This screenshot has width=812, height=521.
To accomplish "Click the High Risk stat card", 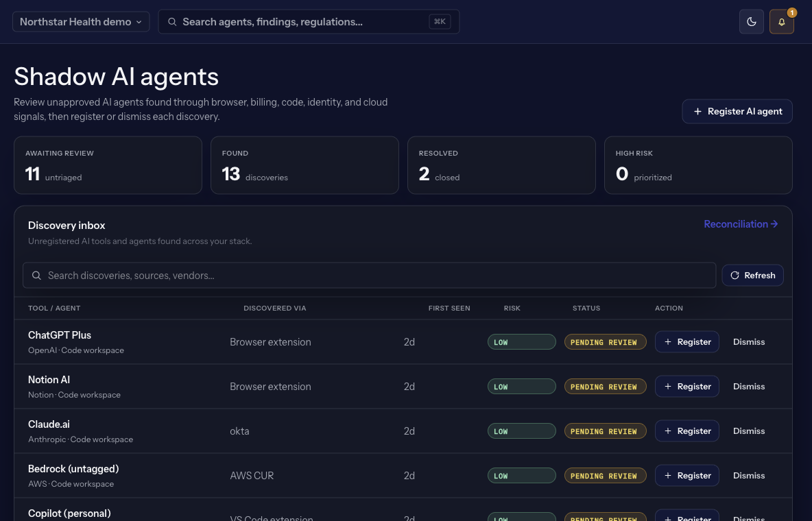I will pos(698,165).
